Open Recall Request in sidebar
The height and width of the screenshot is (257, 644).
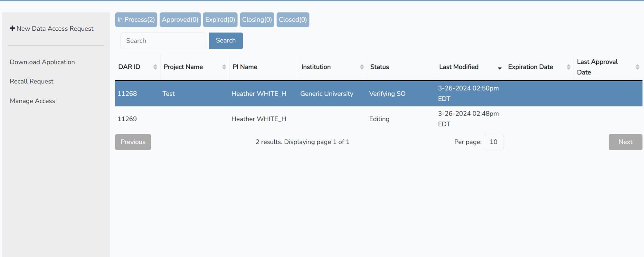pos(32,82)
